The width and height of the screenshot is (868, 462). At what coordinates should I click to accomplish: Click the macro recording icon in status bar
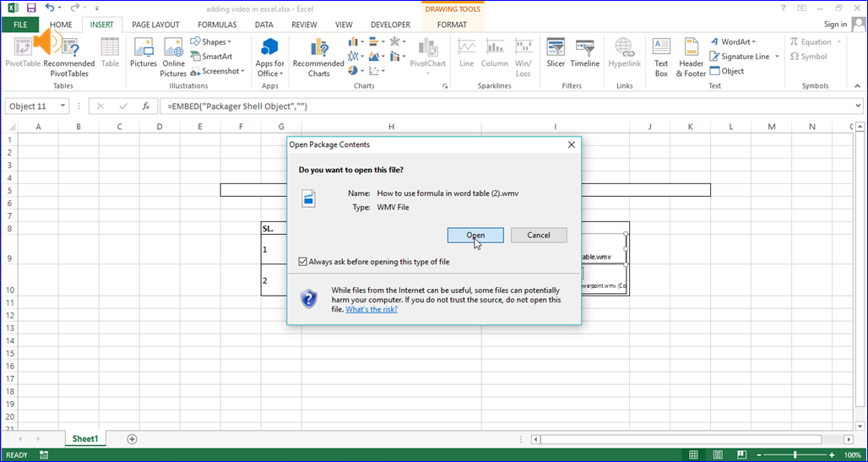(44, 454)
